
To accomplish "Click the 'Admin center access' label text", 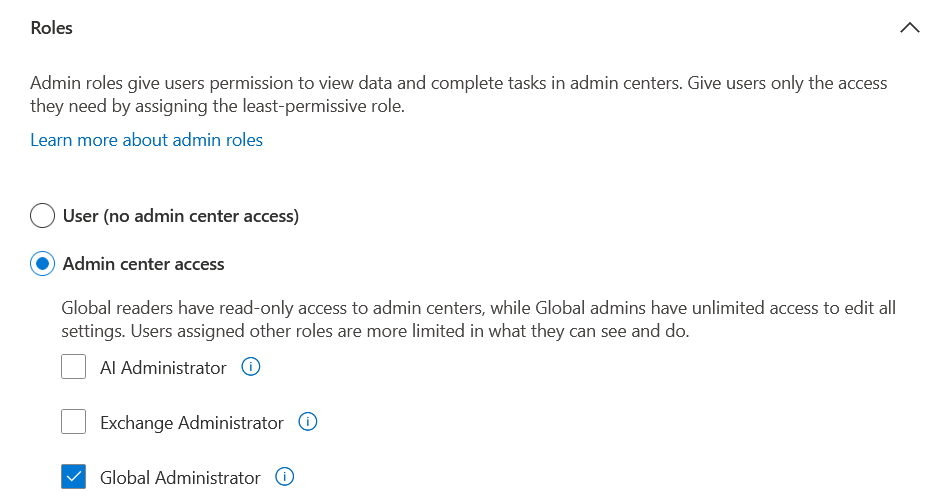I will [143, 265].
